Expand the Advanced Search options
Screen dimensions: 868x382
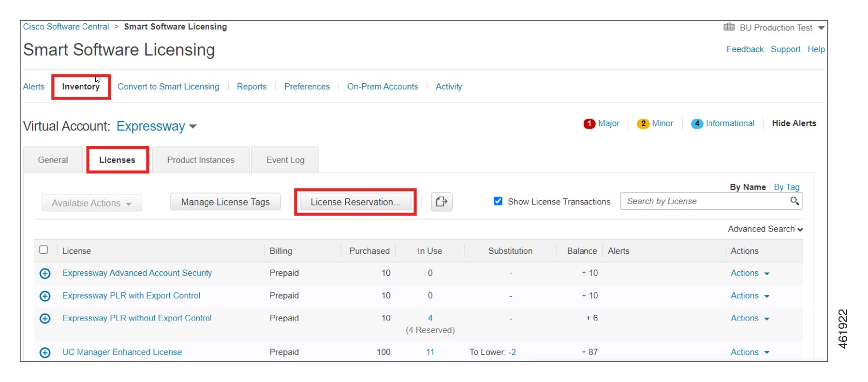[x=765, y=229]
